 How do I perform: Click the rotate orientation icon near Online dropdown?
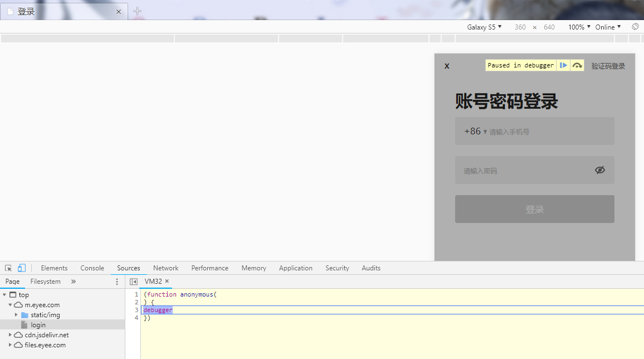tap(635, 26)
